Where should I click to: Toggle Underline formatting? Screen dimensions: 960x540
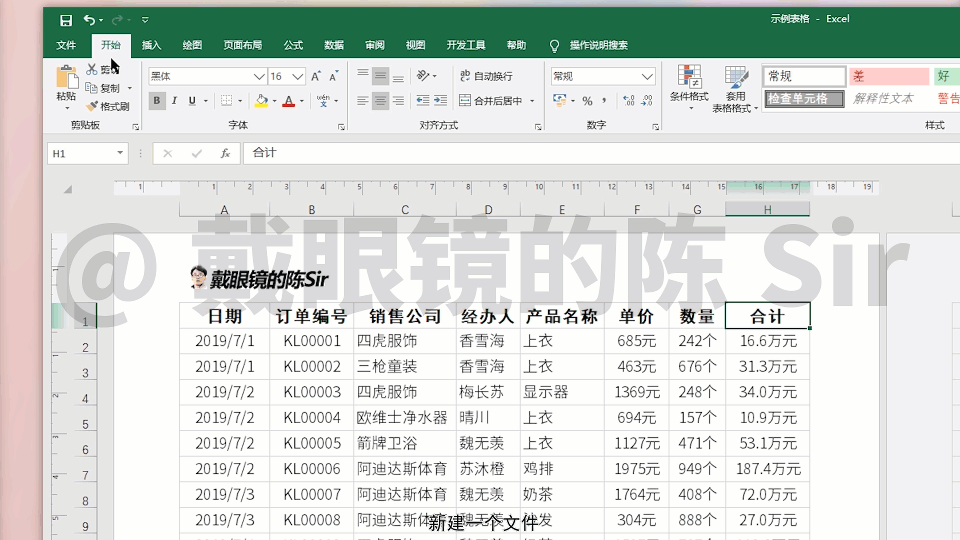point(192,100)
